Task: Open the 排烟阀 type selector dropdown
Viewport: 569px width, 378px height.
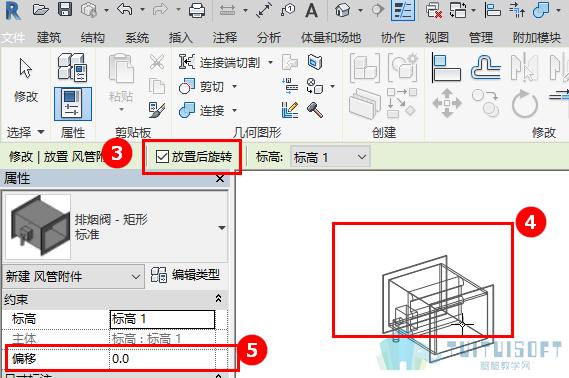Action: coord(222,228)
